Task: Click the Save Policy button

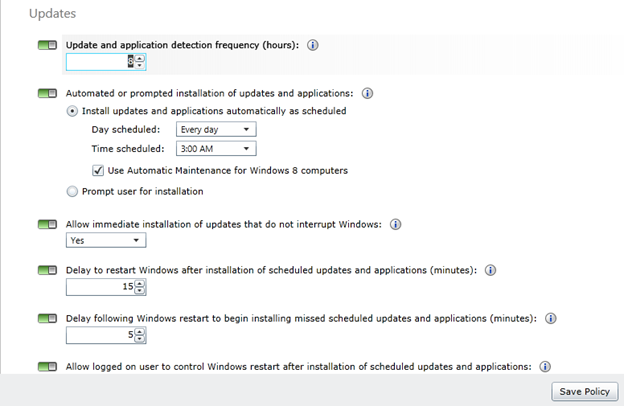Action: (x=585, y=392)
